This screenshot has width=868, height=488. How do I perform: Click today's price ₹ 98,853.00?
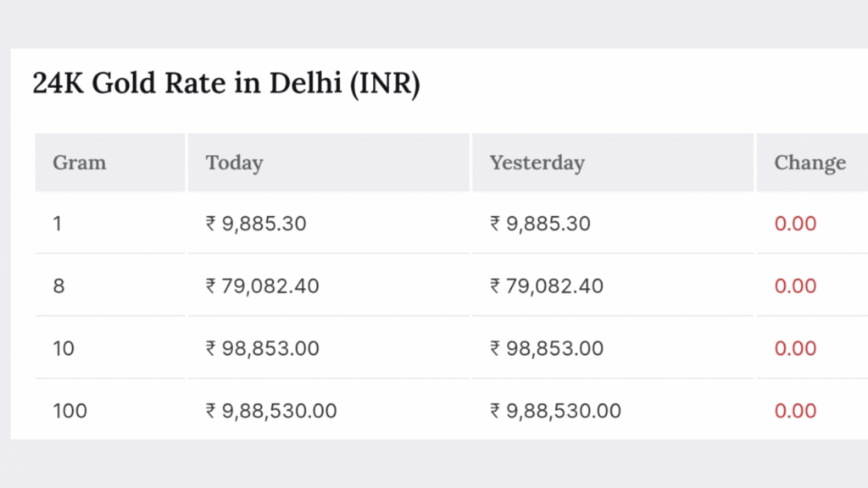pyautogui.click(x=263, y=348)
